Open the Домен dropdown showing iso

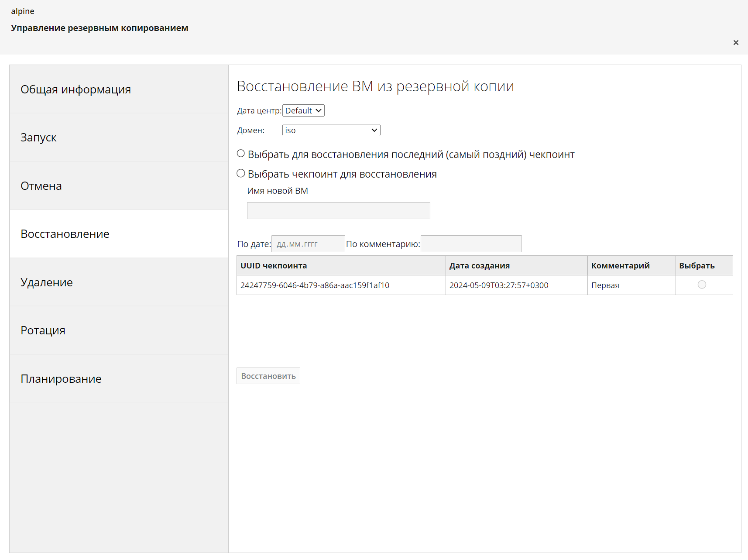coord(331,131)
